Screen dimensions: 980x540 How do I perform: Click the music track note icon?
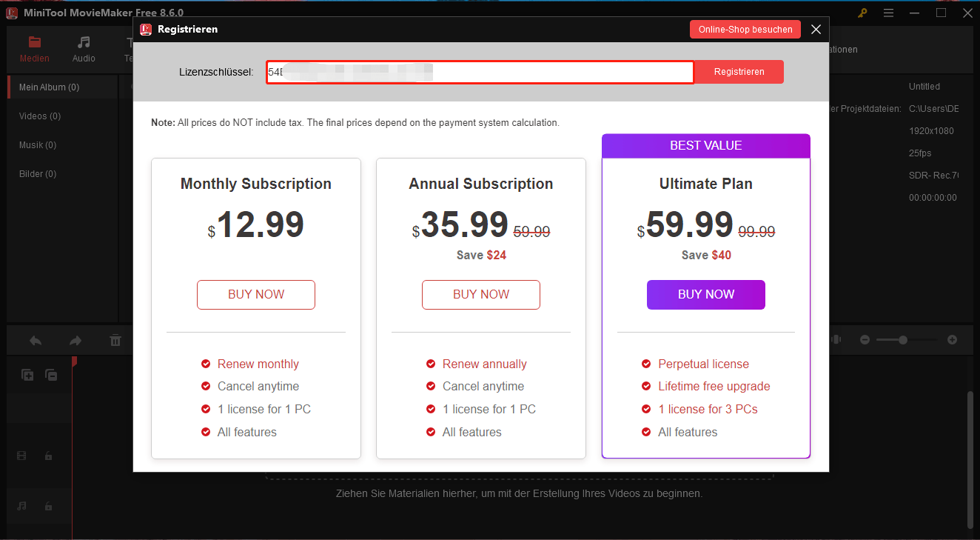click(x=21, y=506)
